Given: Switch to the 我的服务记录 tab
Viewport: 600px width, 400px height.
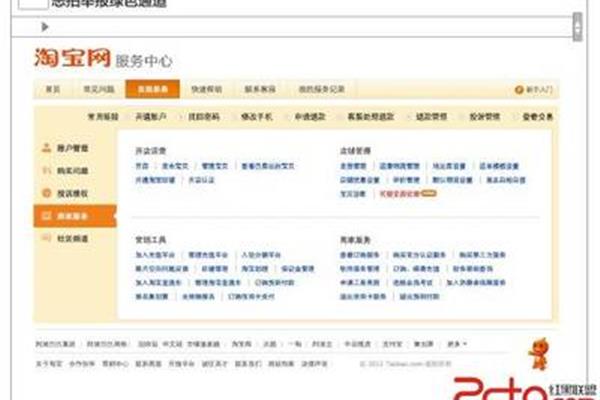Looking at the screenshot, I should [x=321, y=89].
